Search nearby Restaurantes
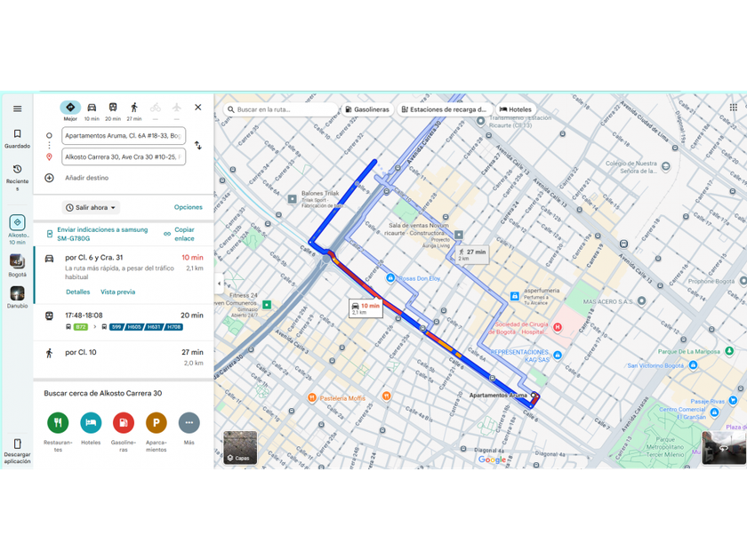Image resolution: width=747 pixels, height=560 pixels. (x=58, y=422)
